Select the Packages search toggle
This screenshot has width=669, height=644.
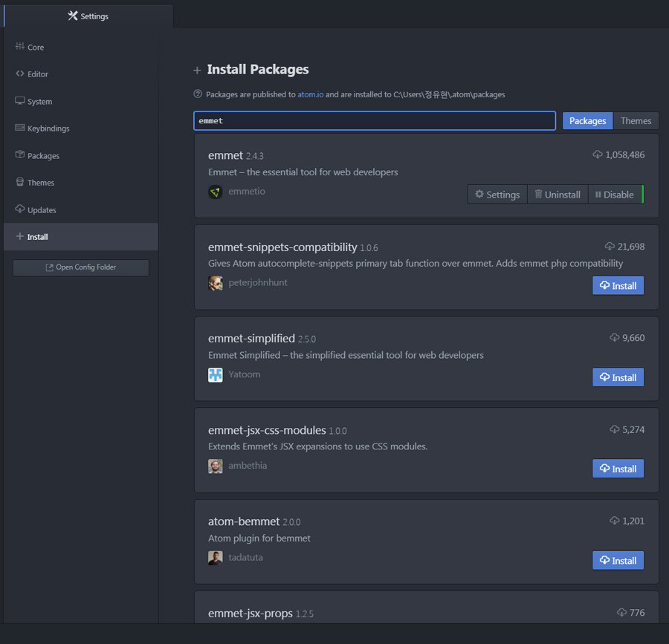[587, 120]
